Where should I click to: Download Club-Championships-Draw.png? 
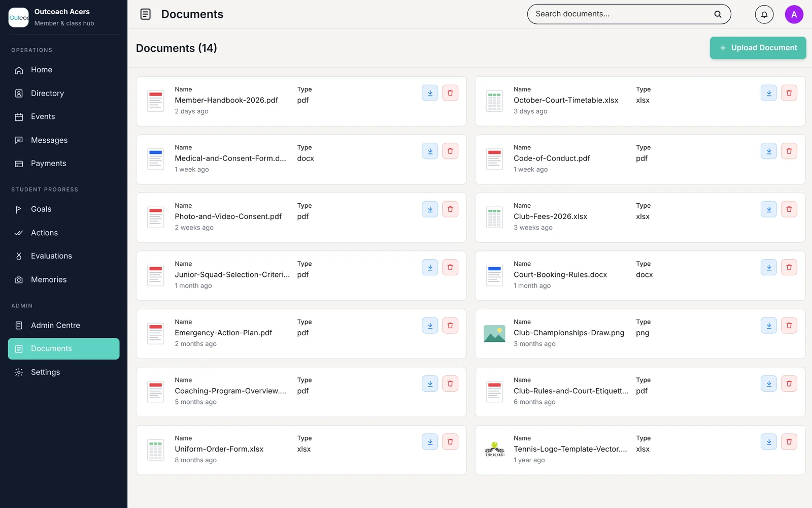[x=769, y=326]
